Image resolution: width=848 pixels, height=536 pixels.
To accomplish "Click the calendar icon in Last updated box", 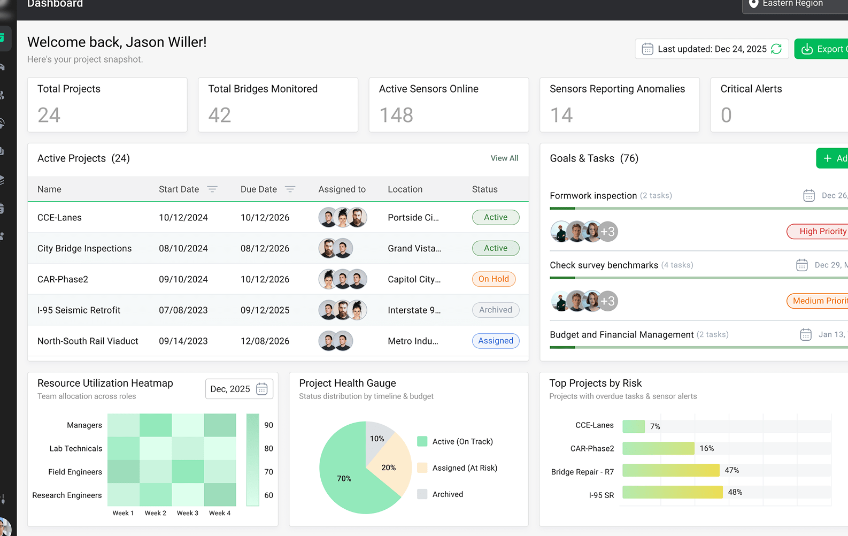I will click(647, 49).
